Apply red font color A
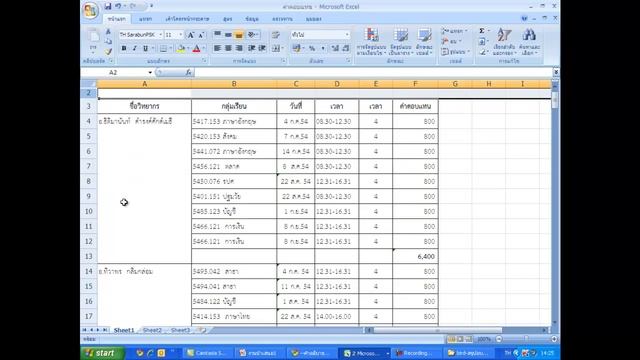Viewport: 640px width, 360px height. click(196, 49)
